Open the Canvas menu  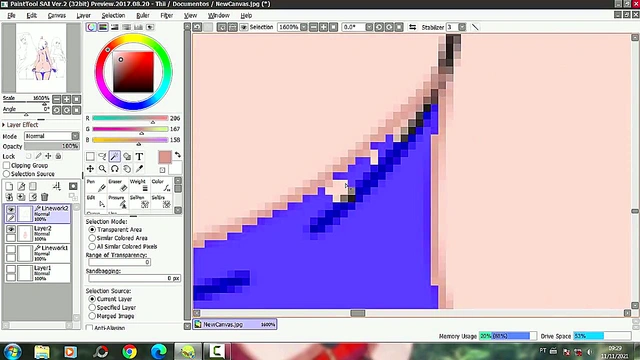click(57, 16)
